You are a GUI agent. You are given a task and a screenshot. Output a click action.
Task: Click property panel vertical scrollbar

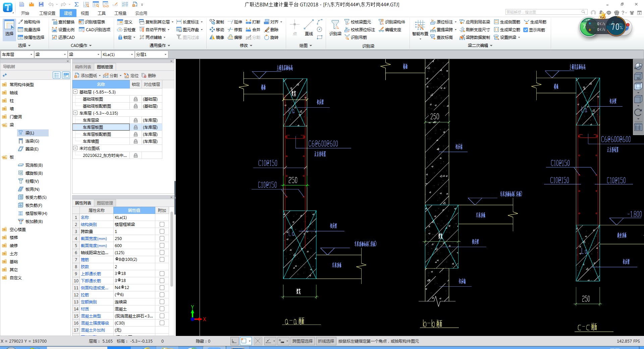[172, 250]
